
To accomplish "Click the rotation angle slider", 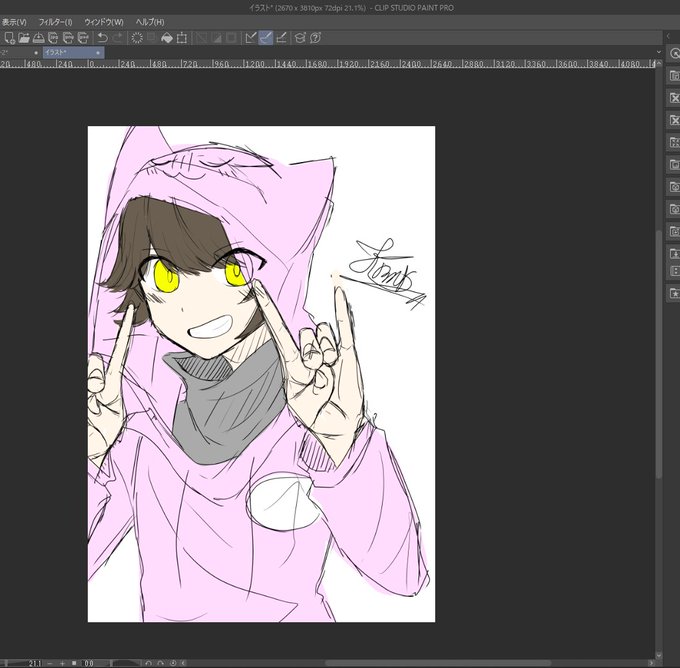I will [x=126, y=663].
